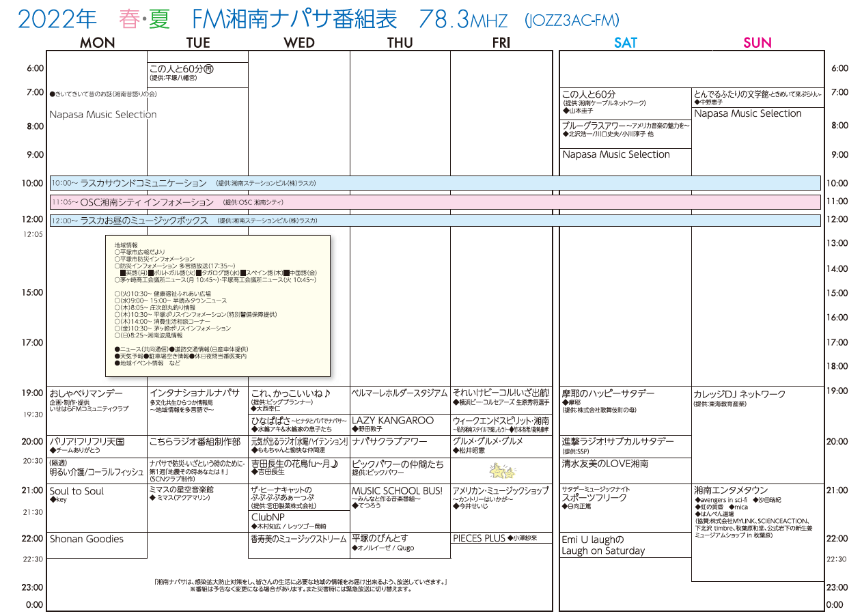Click 'PIECES PLUS' on Friday
862x616 pixels.
coord(479,538)
